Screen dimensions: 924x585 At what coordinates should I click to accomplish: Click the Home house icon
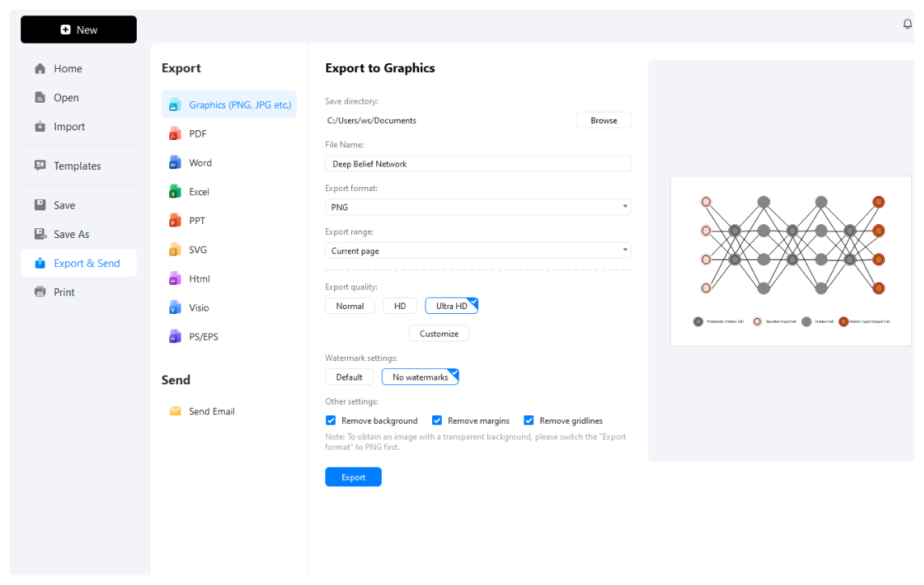pos(40,68)
